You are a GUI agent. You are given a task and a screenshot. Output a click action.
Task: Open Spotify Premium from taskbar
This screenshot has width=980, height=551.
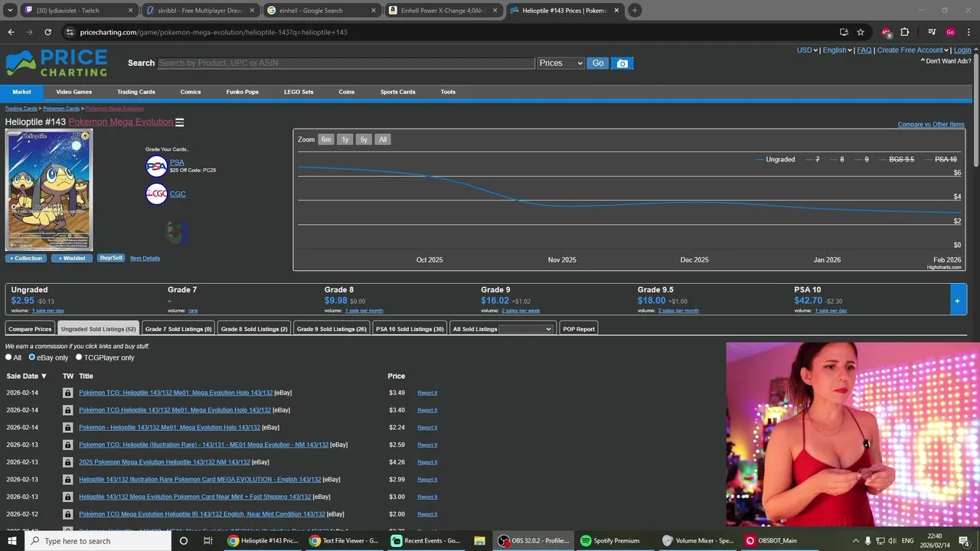(610, 540)
